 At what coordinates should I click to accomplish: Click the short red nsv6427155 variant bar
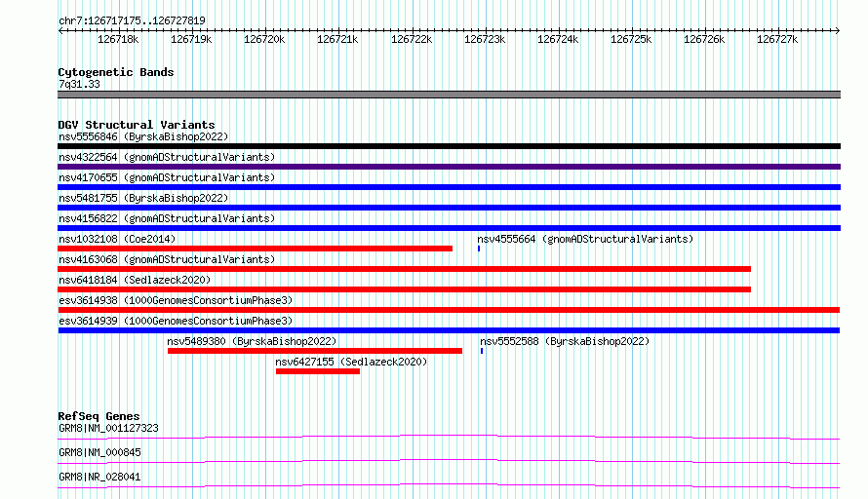318,371
